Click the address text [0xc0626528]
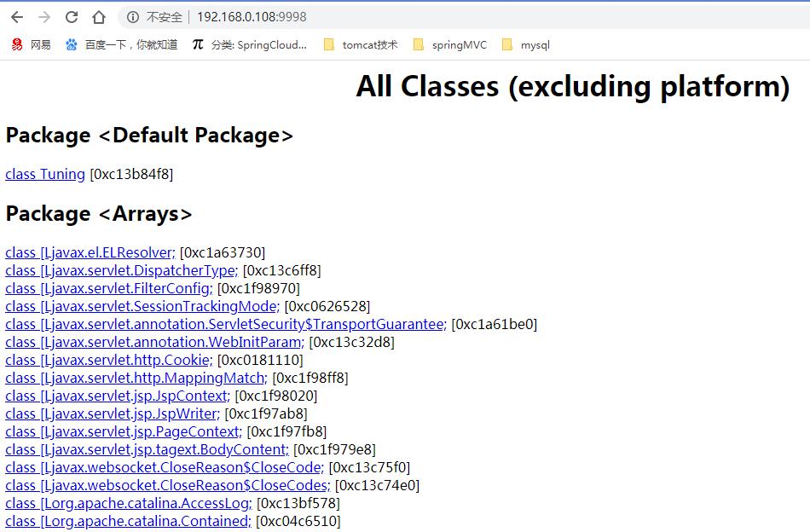 tap(327, 307)
